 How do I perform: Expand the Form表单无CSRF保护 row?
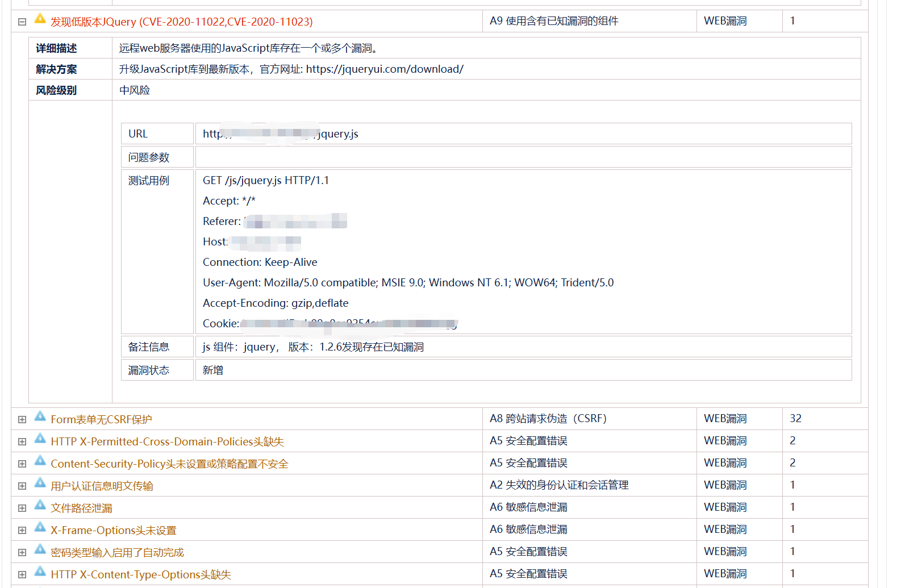(22, 419)
